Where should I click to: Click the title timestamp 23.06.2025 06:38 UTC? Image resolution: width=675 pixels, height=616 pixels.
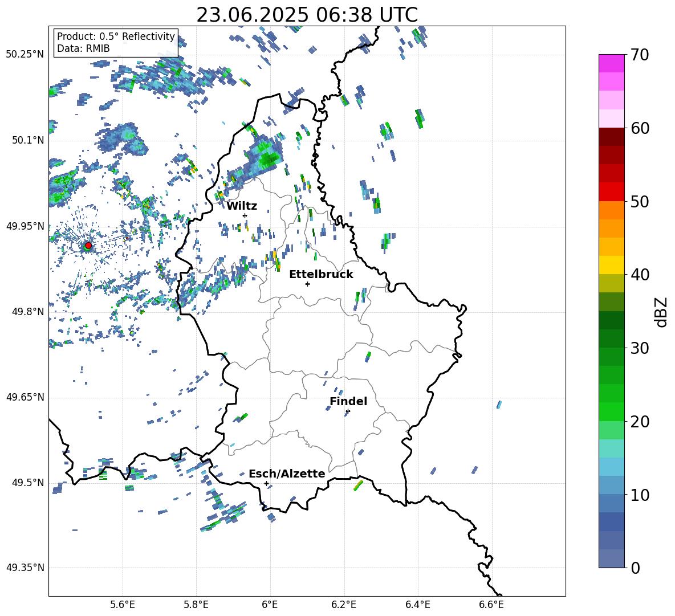(x=307, y=15)
